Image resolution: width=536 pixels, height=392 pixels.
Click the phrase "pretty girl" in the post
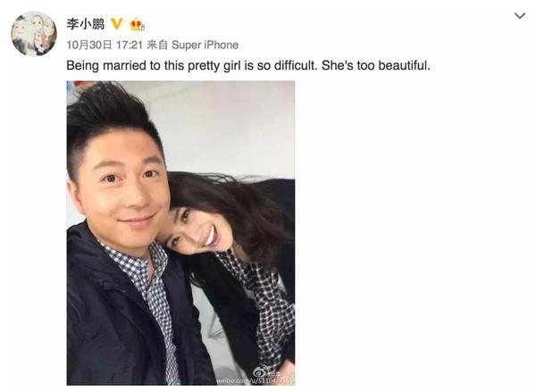tap(214, 65)
